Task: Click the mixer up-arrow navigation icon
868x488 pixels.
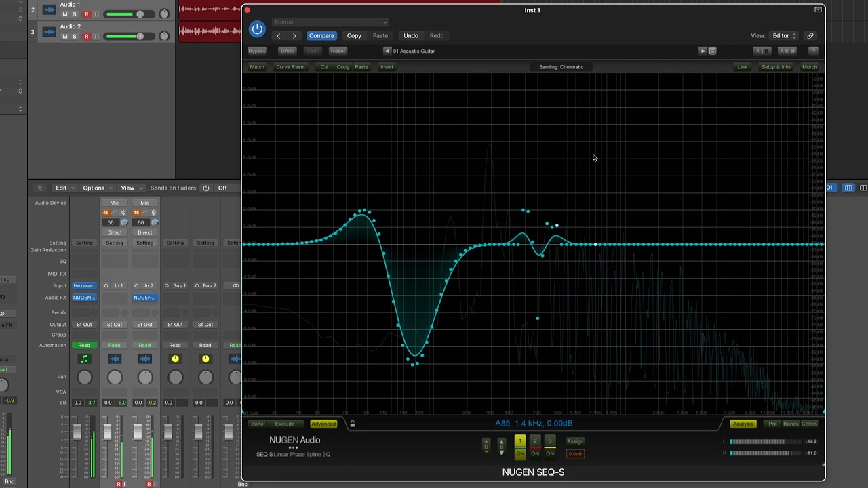Action: (40, 188)
